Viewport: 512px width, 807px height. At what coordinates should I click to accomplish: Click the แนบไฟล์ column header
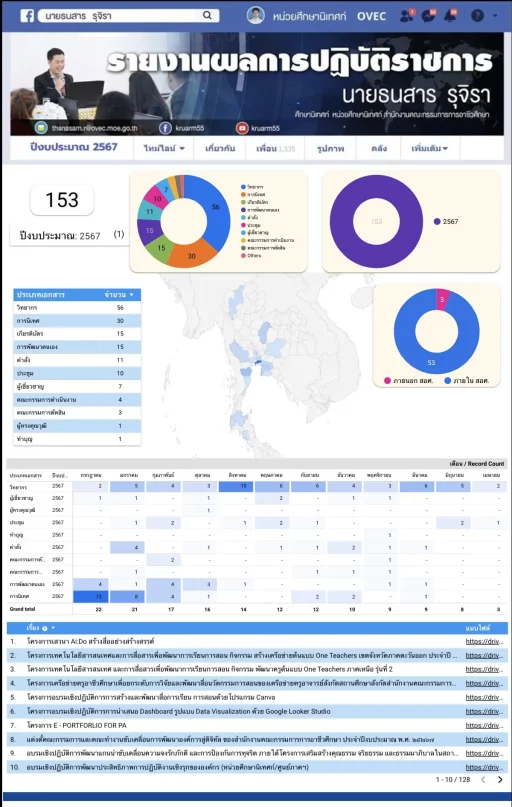pos(478,628)
